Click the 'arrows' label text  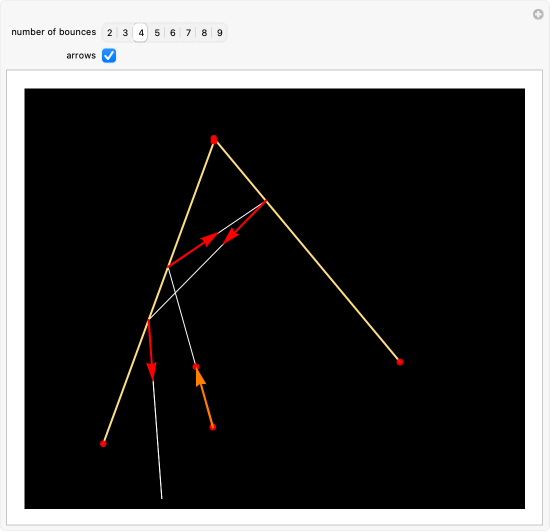click(x=81, y=55)
